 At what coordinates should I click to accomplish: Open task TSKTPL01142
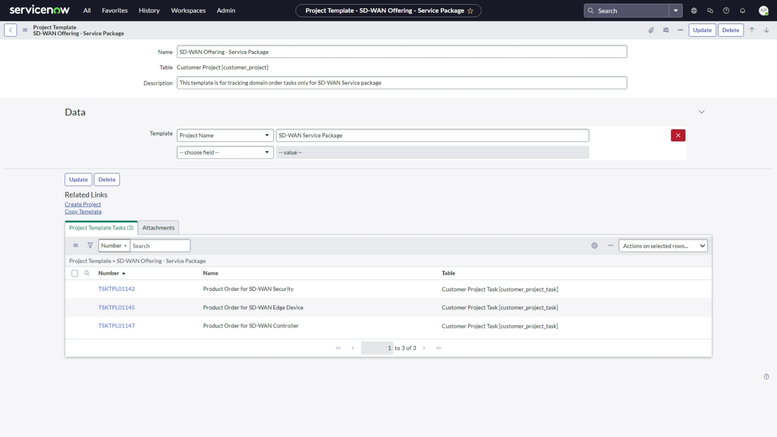(x=116, y=289)
